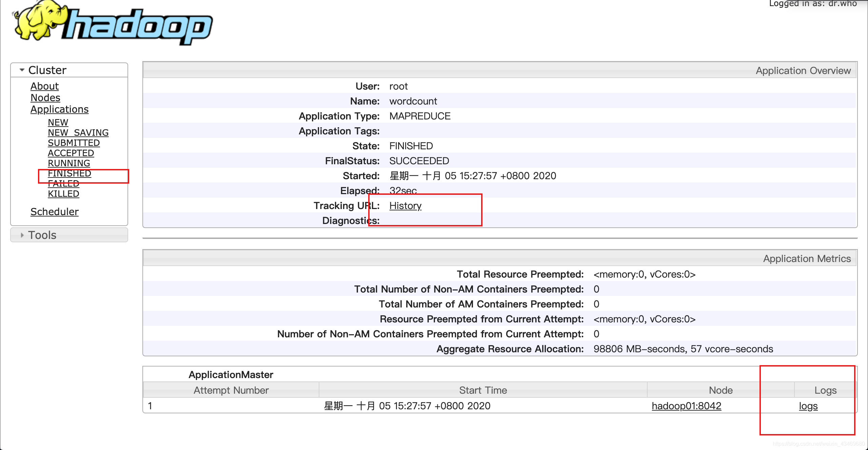The width and height of the screenshot is (868, 450).
Task: Show SUBMITTED applications
Action: coord(74,143)
